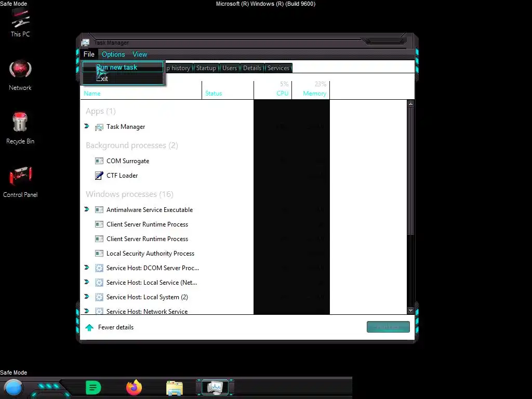Viewport: 532px width, 399px height.
Task: Click Windows processes (16) group heading
Action: 129,194
